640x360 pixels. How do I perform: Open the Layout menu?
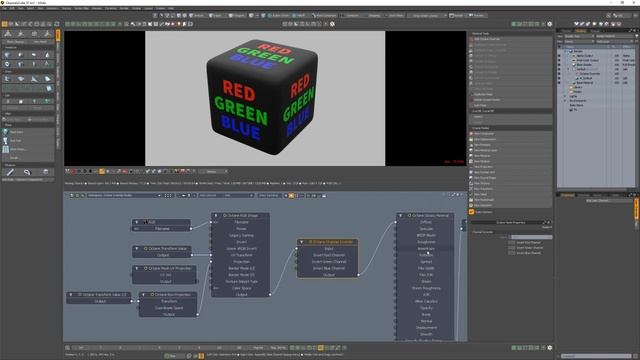[x=148, y=8]
